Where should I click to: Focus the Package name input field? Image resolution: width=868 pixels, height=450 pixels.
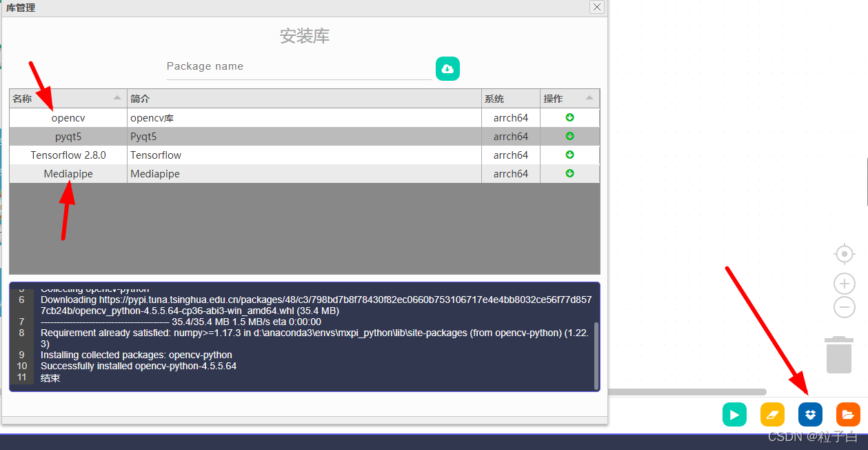pyautogui.click(x=299, y=67)
